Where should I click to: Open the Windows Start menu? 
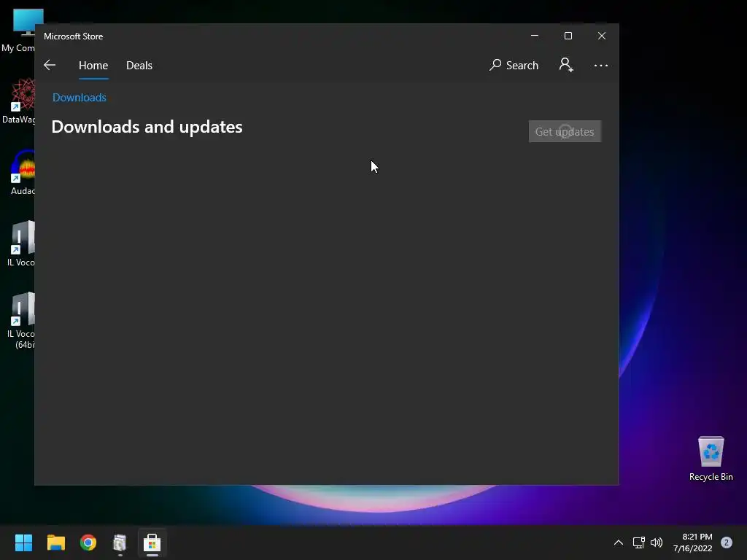(x=23, y=542)
